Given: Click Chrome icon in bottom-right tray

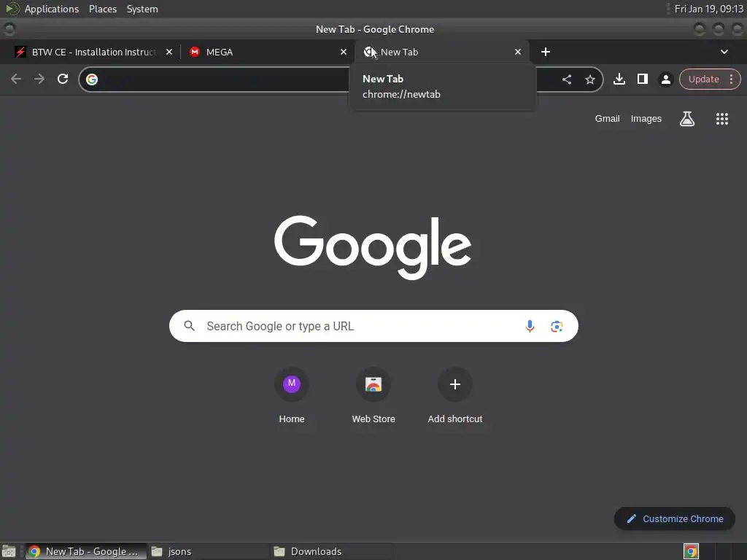Looking at the screenshot, I should click(691, 551).
